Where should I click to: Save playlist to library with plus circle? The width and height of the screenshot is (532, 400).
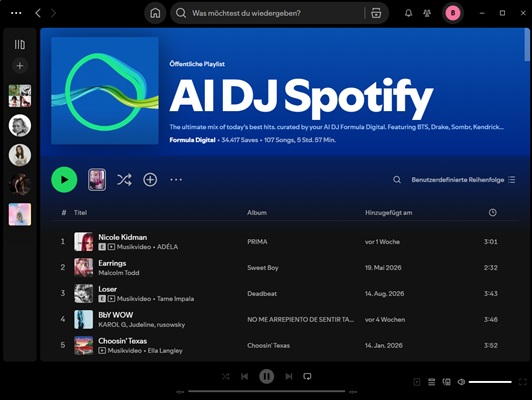pos(150,179)
